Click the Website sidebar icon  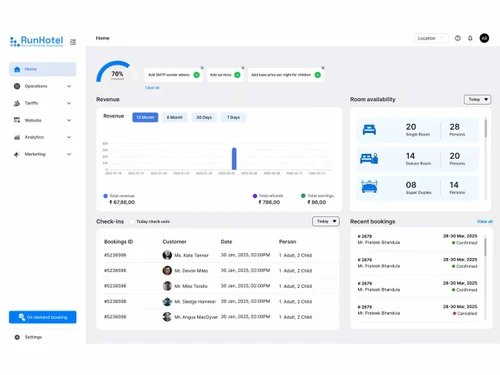pyautogui.click(x=17, y=120)
